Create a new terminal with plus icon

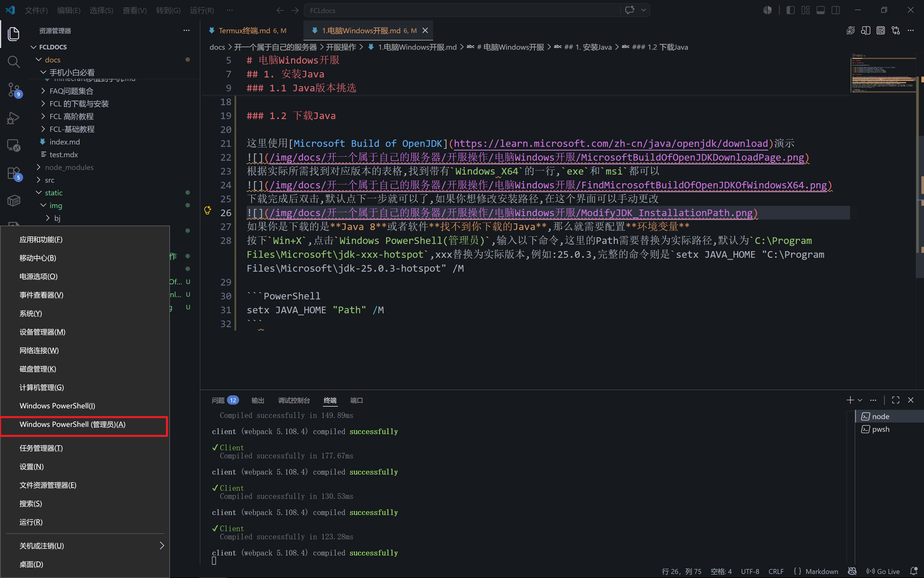[x=850, y=400]
